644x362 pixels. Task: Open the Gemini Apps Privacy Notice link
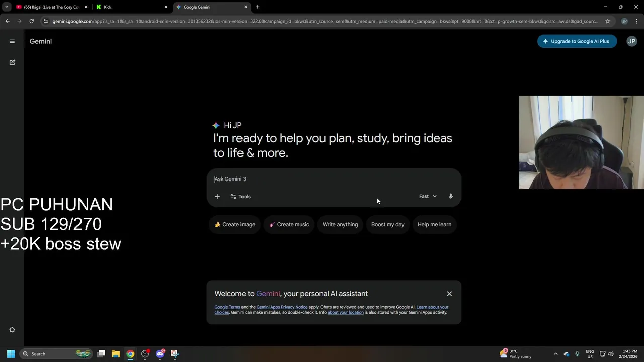(282, 307)
